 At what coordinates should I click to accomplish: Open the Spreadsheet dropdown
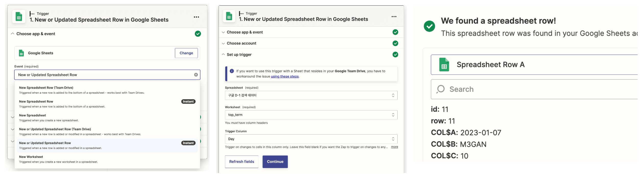pyautogui.click(x=311, y=95)
